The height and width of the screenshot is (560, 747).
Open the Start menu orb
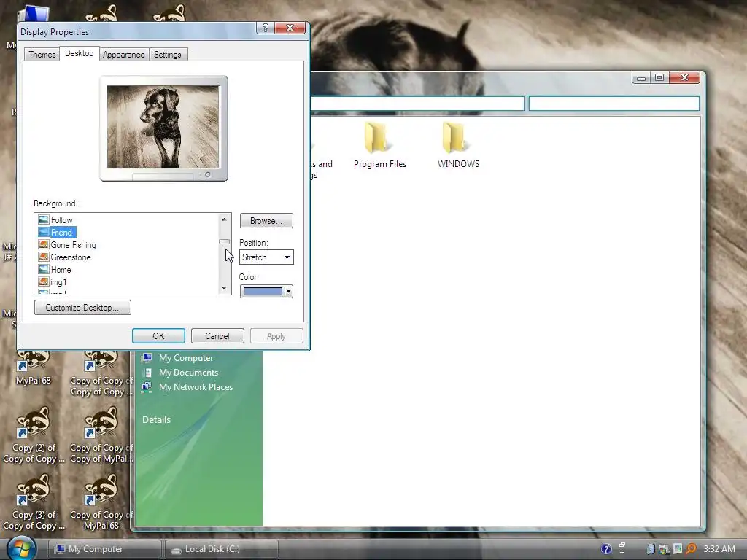point(21,548)
